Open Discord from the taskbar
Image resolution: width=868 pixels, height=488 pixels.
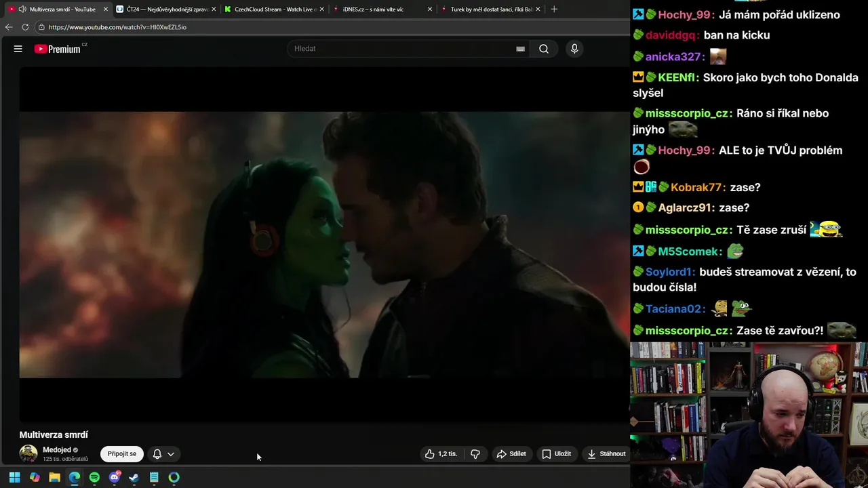point(115,477)
